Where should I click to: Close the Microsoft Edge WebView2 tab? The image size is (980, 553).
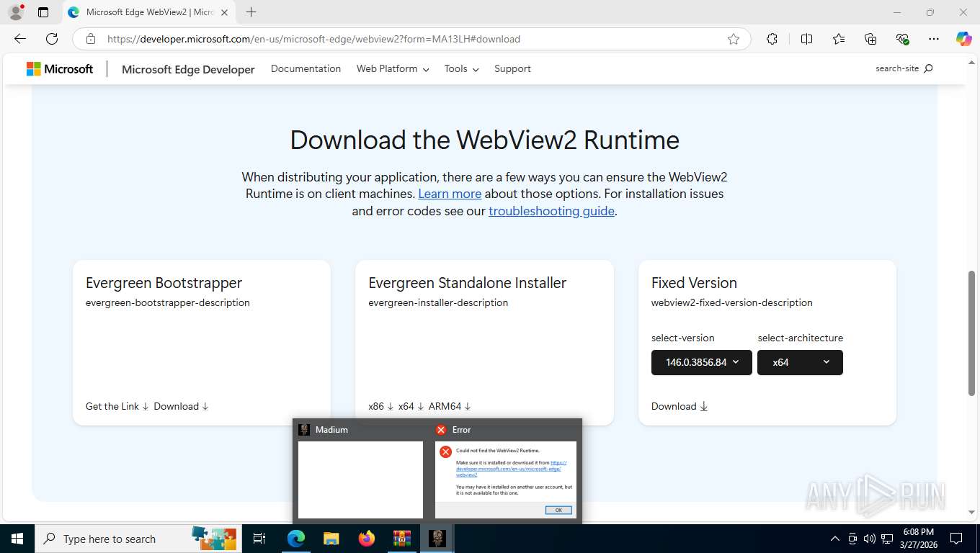pos(225,12)
